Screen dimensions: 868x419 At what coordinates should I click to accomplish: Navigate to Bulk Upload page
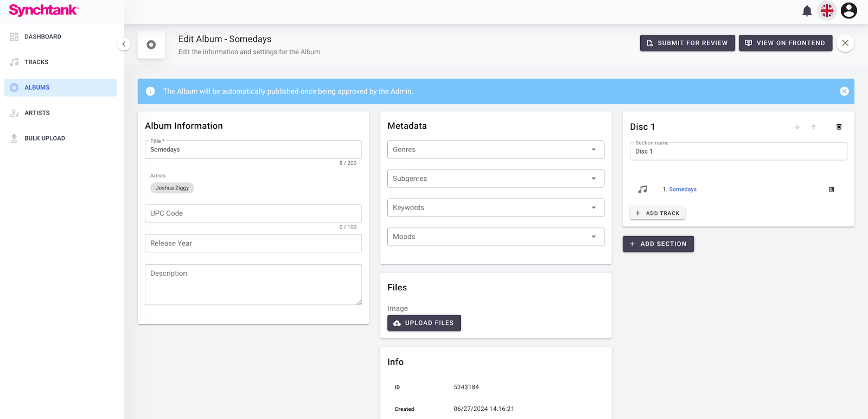pyautogui.click(x=44, y=138)
